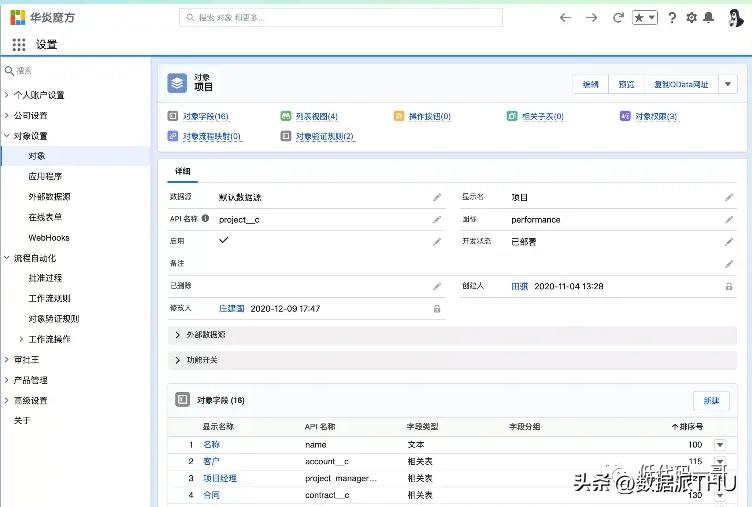Collapse 流程自动化 in sidebar
The image size is (752, 507).
7,258
